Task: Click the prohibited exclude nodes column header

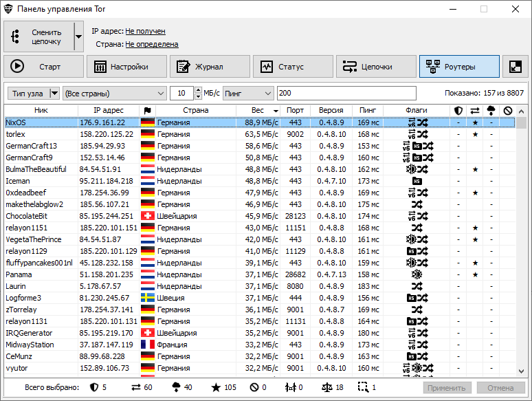Action: pos(507,110)
